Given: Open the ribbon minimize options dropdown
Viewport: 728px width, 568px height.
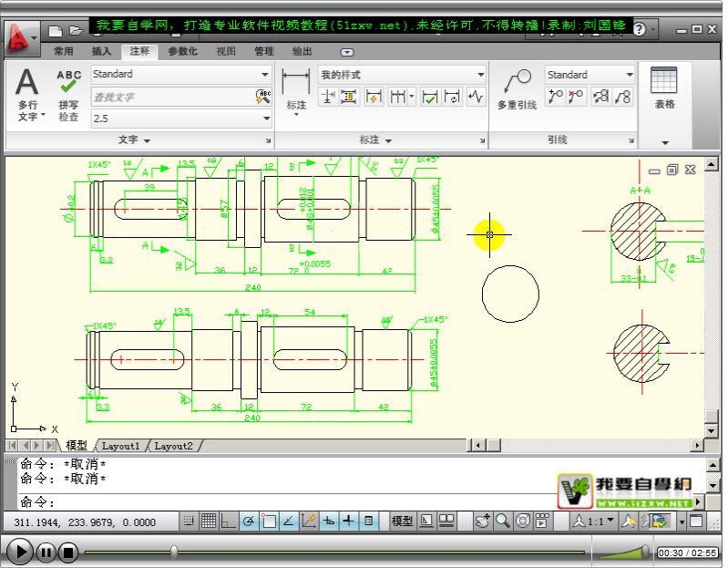Looking at the screenshot, I should pos(347,52).
